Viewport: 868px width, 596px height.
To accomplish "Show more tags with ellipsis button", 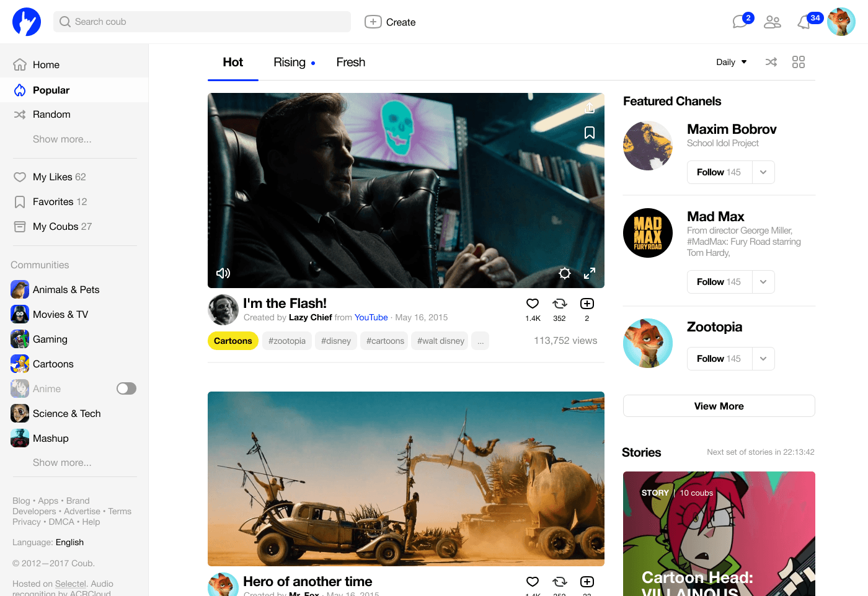I will 480,341.
